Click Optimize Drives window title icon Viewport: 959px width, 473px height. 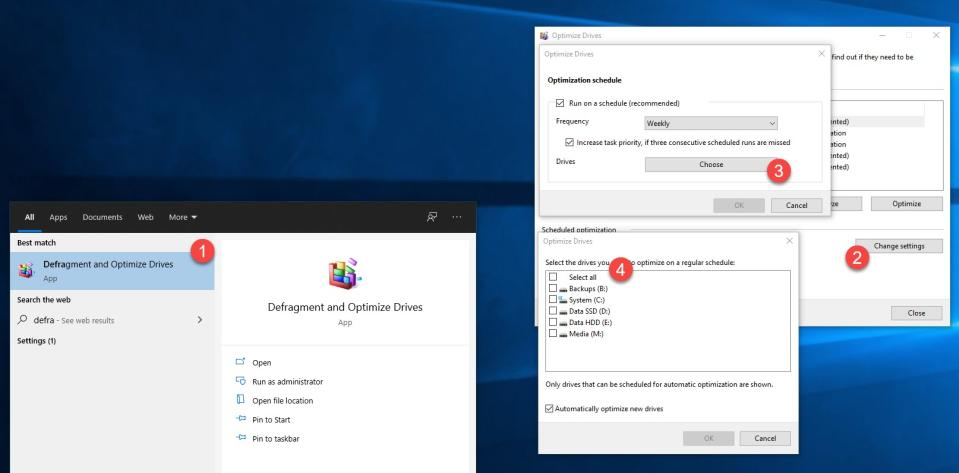(544, 35)
